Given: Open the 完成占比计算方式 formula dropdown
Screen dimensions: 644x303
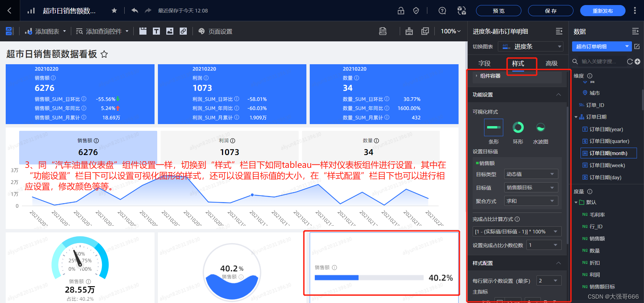Looking at the screenshot, I should [517, 231].
